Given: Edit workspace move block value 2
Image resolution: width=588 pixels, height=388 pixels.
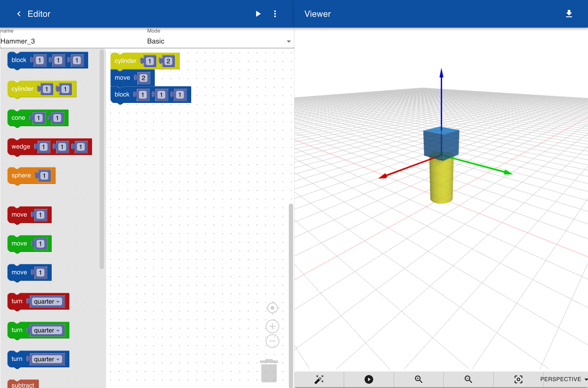Looking at the screenshot, I should [143, 78].
